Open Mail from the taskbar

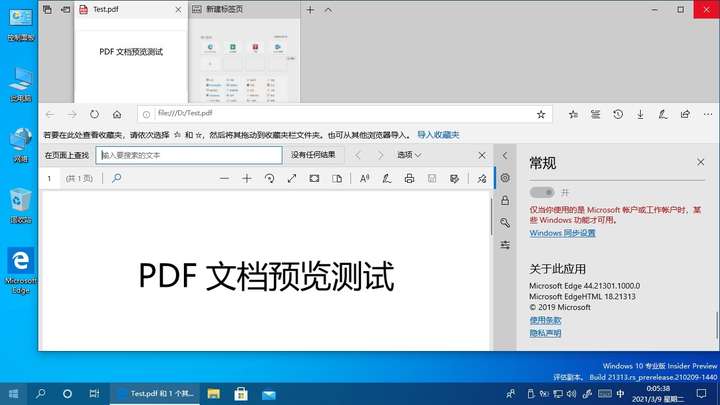269,394
